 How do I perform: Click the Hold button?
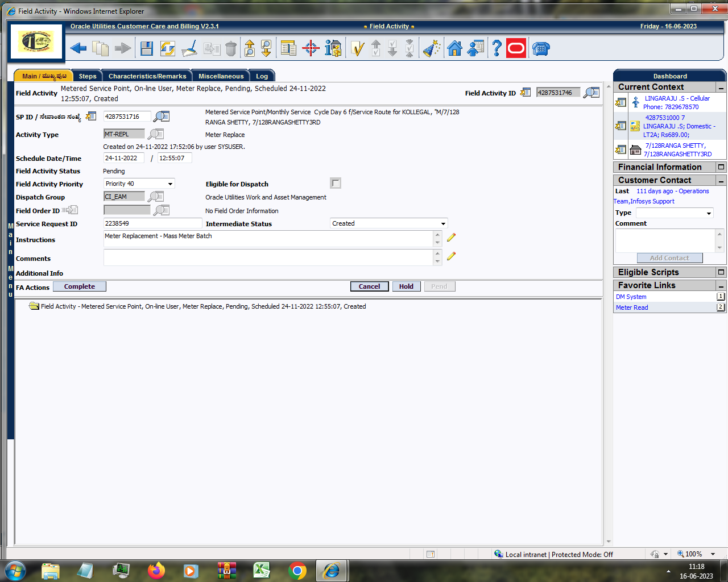tap(406, 286)
